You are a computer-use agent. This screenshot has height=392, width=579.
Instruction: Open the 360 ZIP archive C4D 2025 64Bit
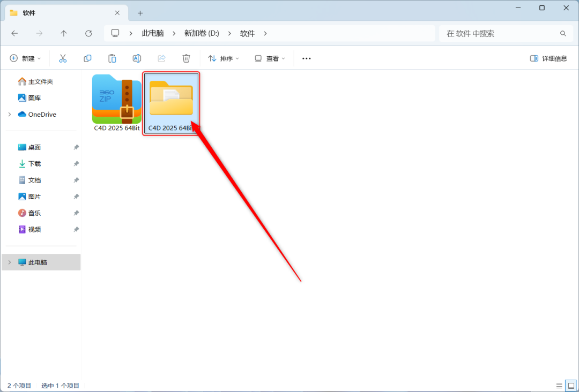pyautogui.click(x=117, y=102)
